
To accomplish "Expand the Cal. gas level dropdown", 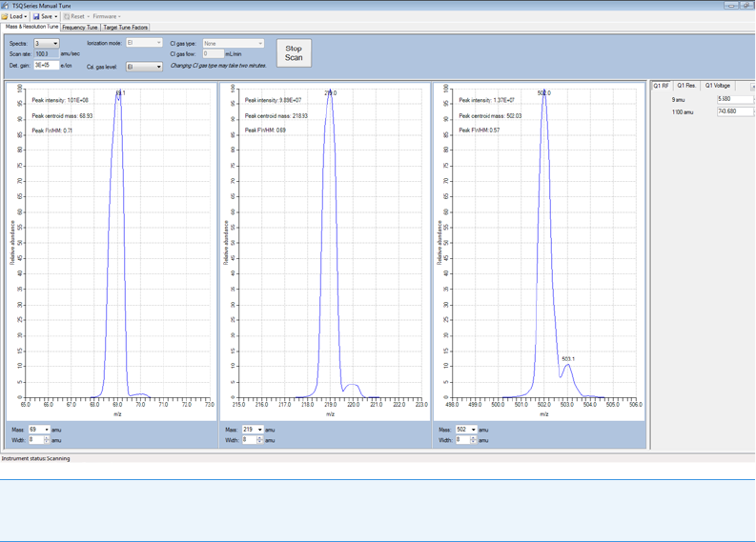I will pyautogui.click(x=158, y=67).
